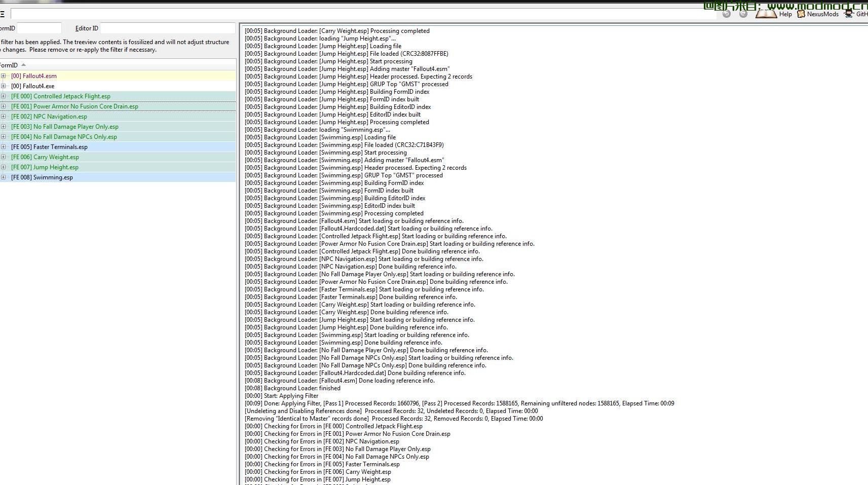Viewport: 868px width, 485px height.
Task: Click 'Checking for Errors in Faster Terminals.esp' line
Action: (322, 464)
